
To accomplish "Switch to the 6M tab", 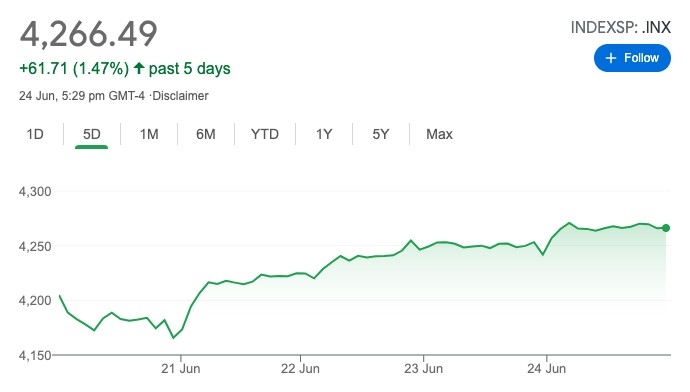I will click(206, 134).
